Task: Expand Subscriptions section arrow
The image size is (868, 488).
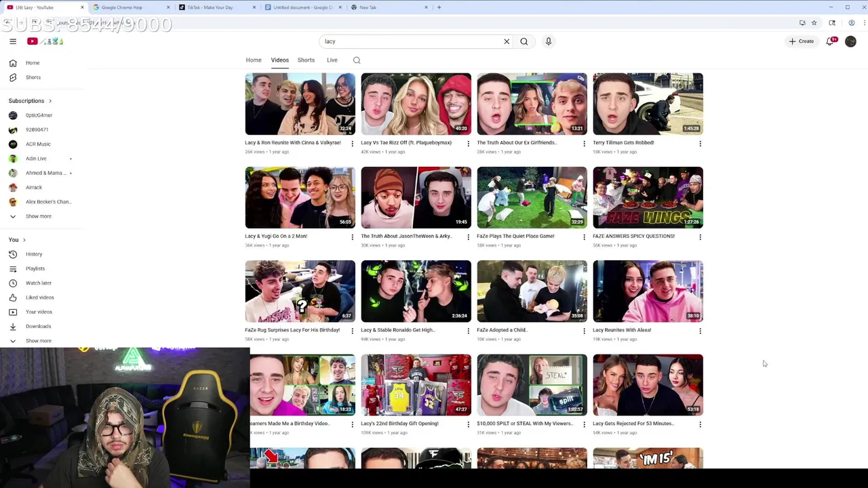Action: 50,101
